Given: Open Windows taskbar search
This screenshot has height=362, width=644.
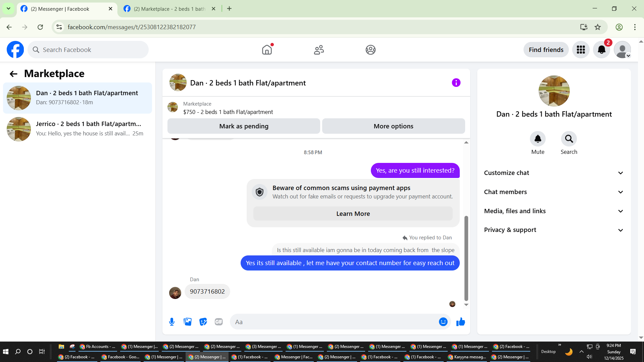Looking at the screenshot, I should point(18,352).
